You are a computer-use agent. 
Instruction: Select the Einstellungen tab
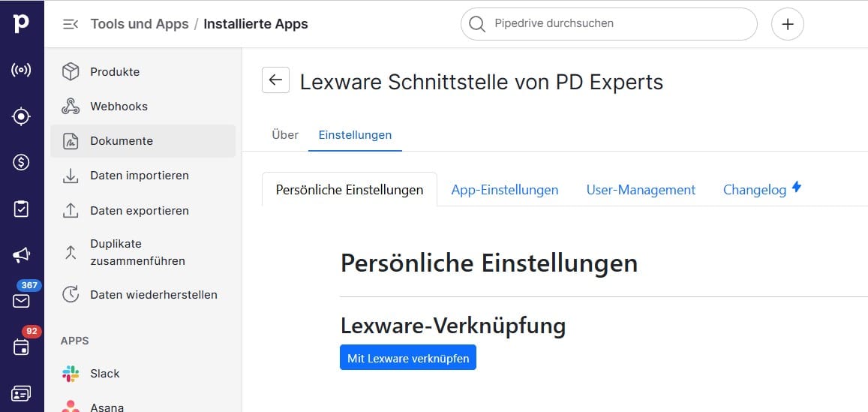point(355,134)
